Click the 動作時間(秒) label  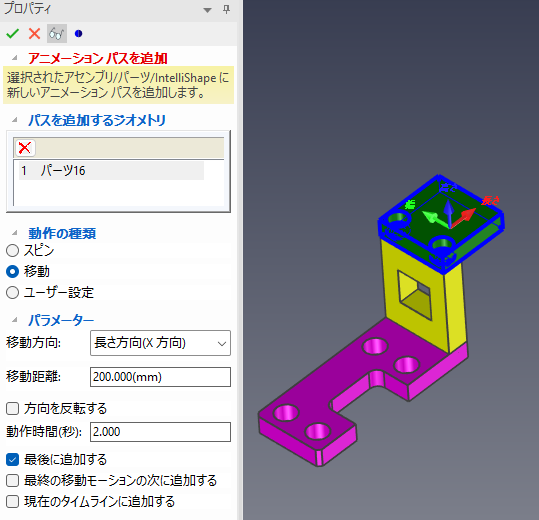click(44, 432)
